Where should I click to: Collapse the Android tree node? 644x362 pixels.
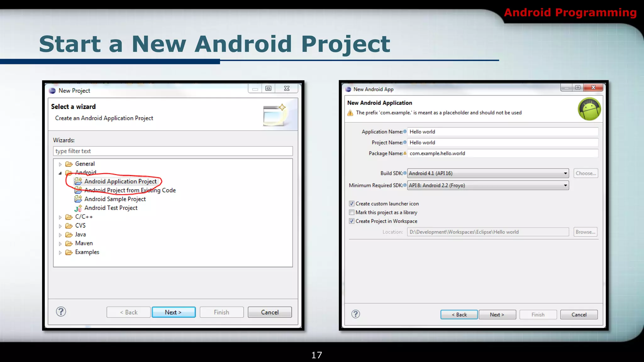[x=60, y=173]
